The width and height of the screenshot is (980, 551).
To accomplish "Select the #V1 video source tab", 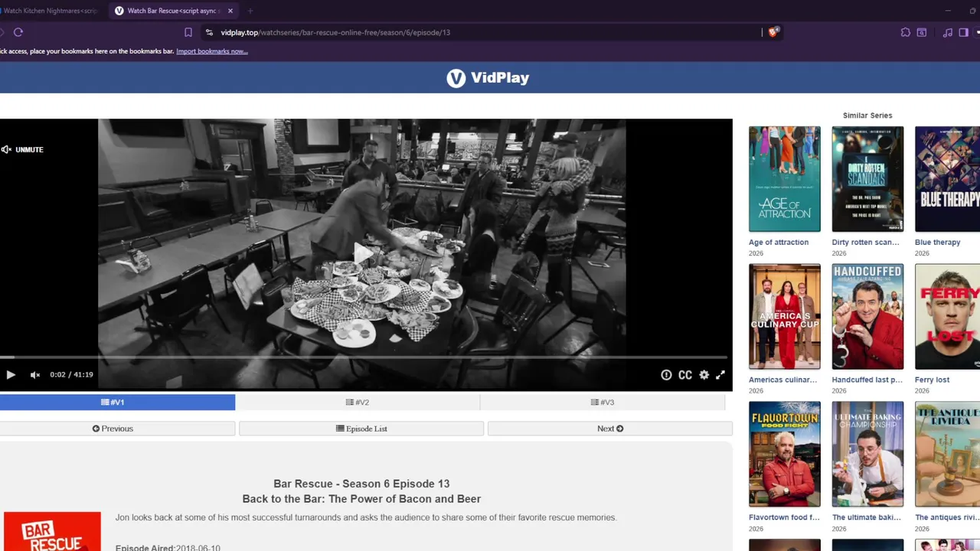I will point(117,403).
